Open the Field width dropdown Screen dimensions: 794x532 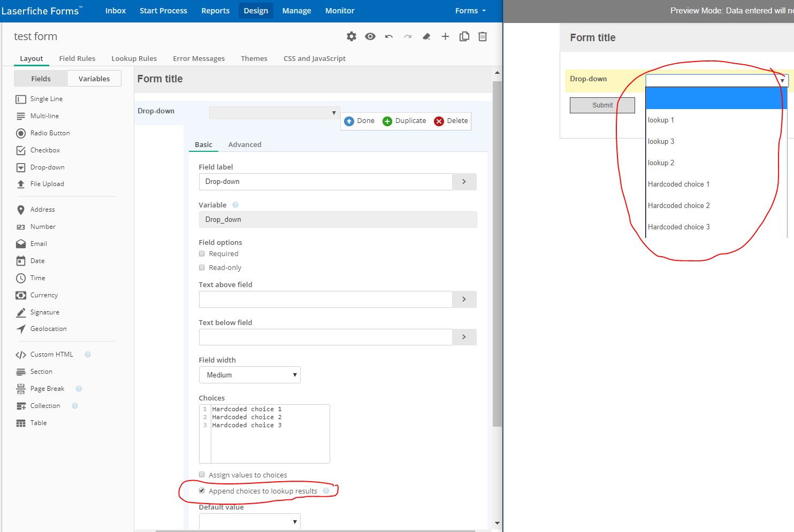pyautogui.click(x=249, y=375)
